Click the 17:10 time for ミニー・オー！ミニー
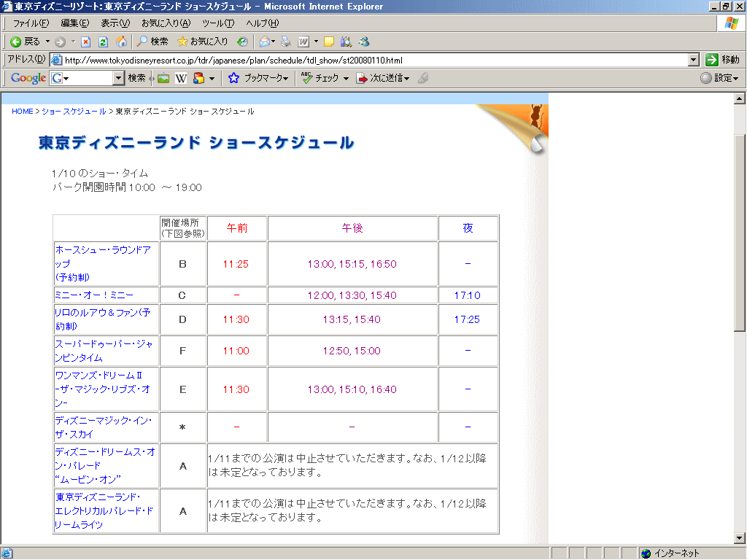 (468, 295)
